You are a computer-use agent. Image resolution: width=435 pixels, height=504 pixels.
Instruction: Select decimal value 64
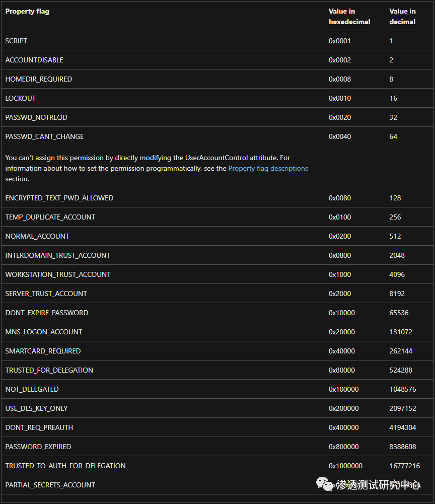[393, 136]
